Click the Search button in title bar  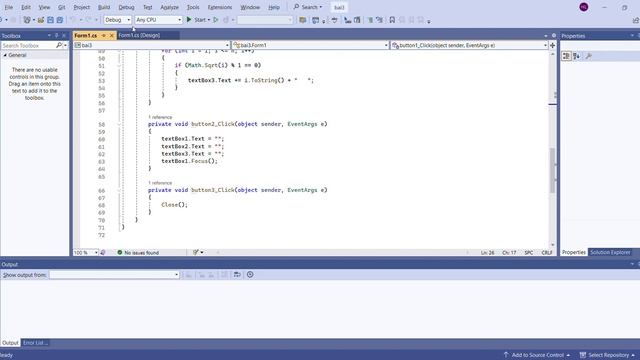308,7
